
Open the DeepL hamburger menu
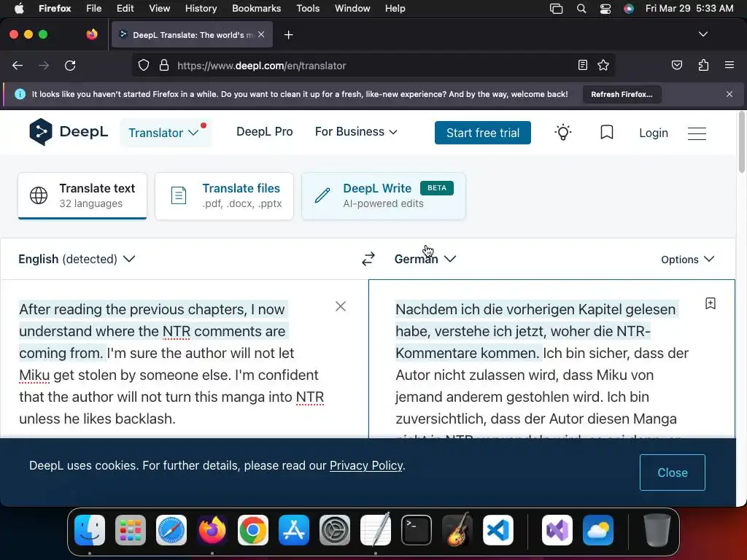click(x=697, y=133)
